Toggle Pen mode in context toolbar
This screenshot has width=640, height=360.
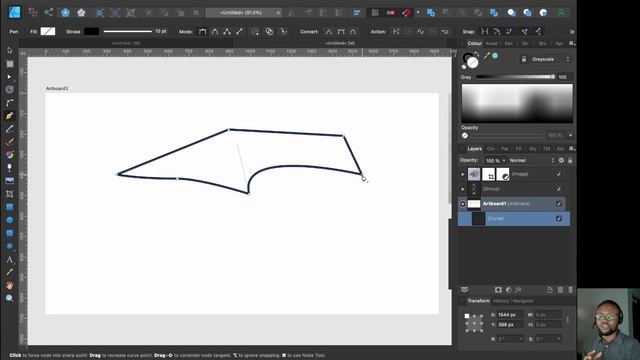coord(202,31)
